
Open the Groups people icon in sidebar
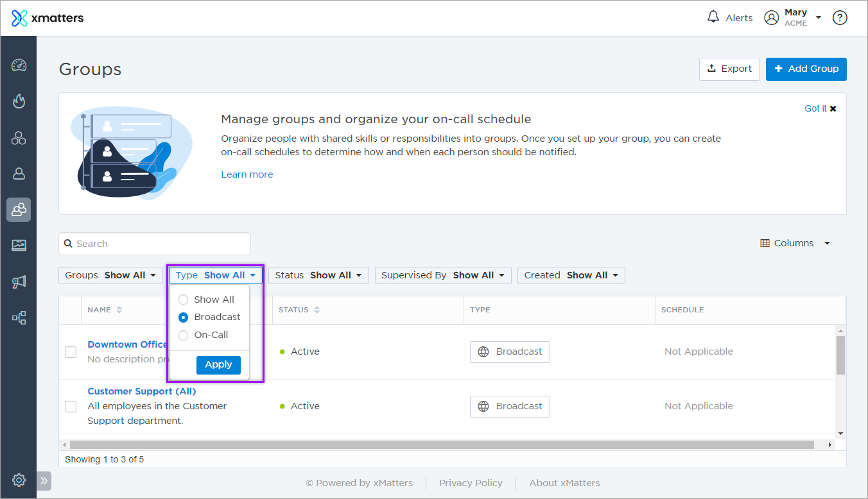click(x=19, y=210)
